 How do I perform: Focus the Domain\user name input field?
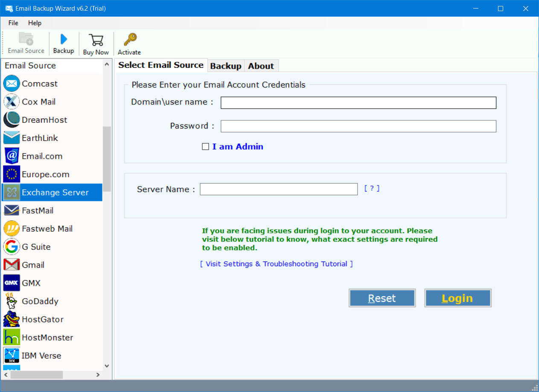pyautogui.click(x=358, y=103)
